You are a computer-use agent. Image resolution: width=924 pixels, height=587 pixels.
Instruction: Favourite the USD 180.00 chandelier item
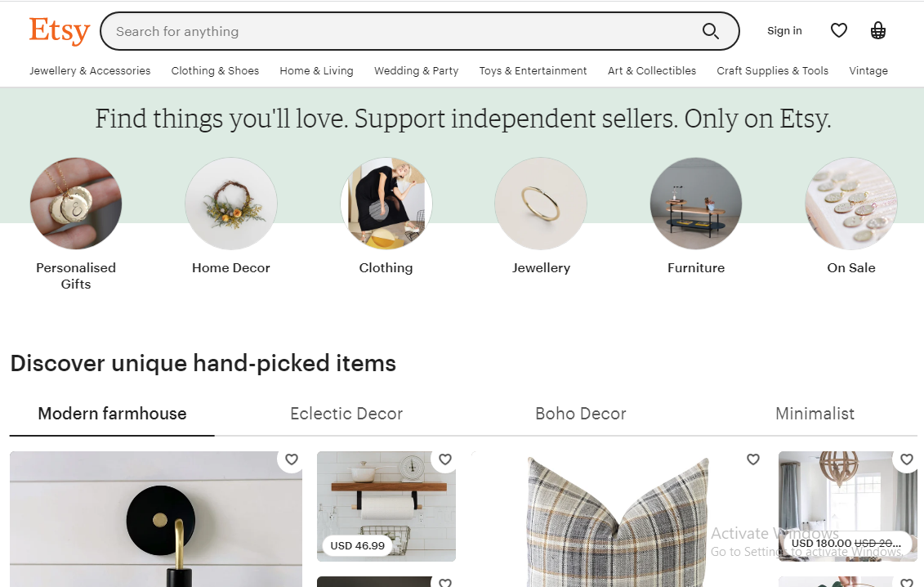[x=907, y=459]
